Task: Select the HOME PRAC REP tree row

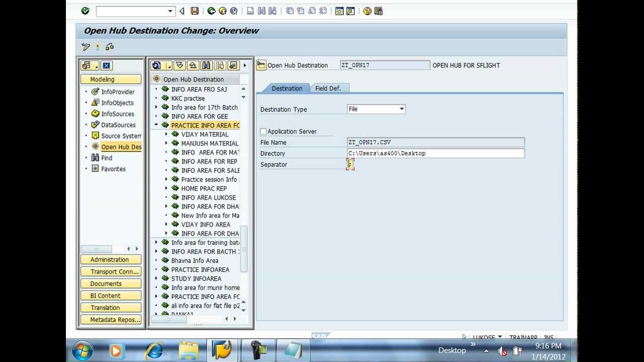Action: point(204,189)
